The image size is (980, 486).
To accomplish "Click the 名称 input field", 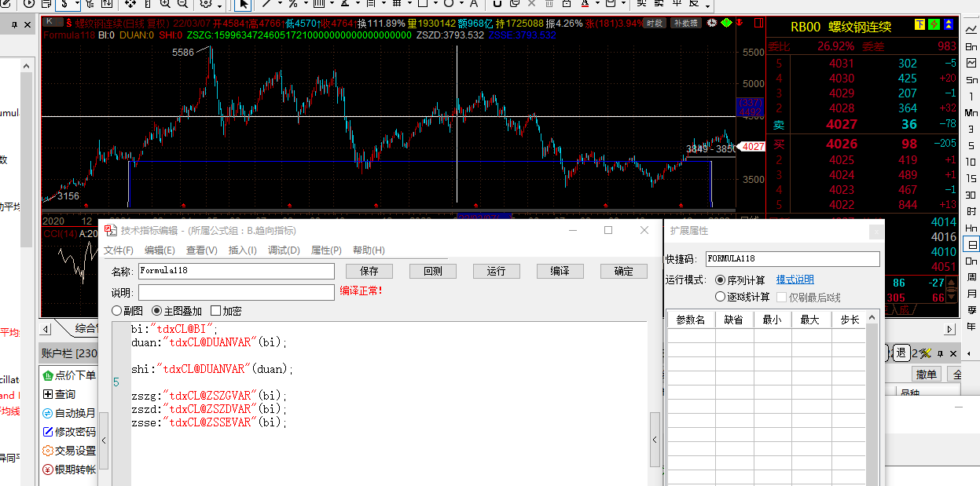I will [x=237, y=271].
